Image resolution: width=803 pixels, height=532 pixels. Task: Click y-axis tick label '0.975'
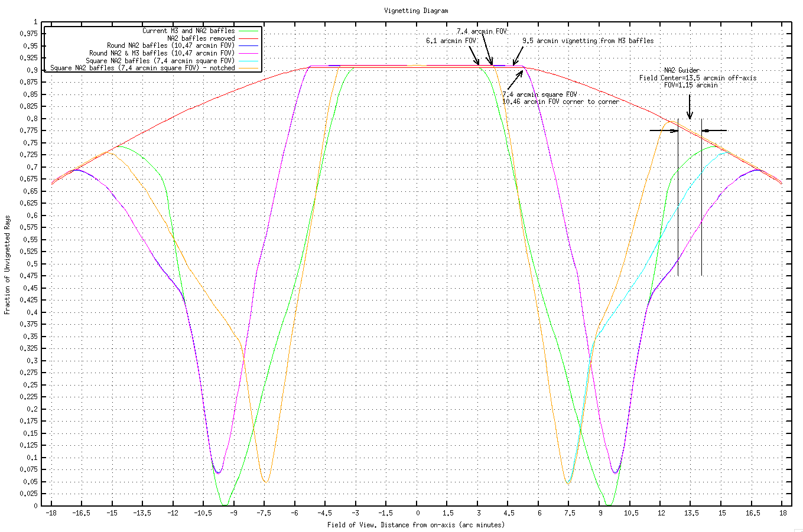point(28,34)
